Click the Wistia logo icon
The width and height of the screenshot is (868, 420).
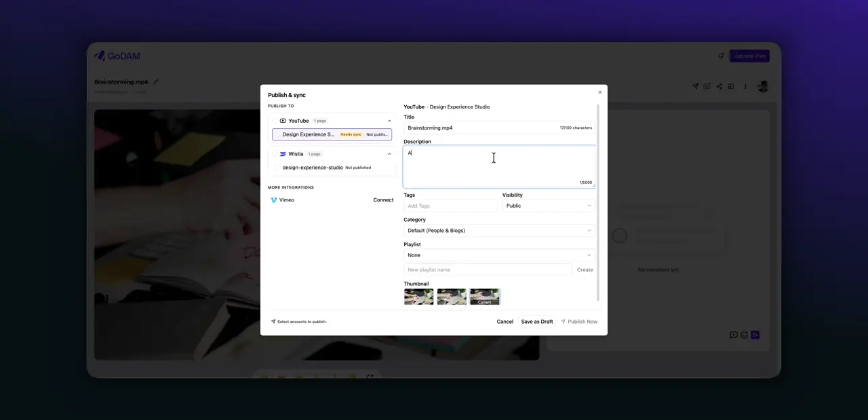[283, 154]
